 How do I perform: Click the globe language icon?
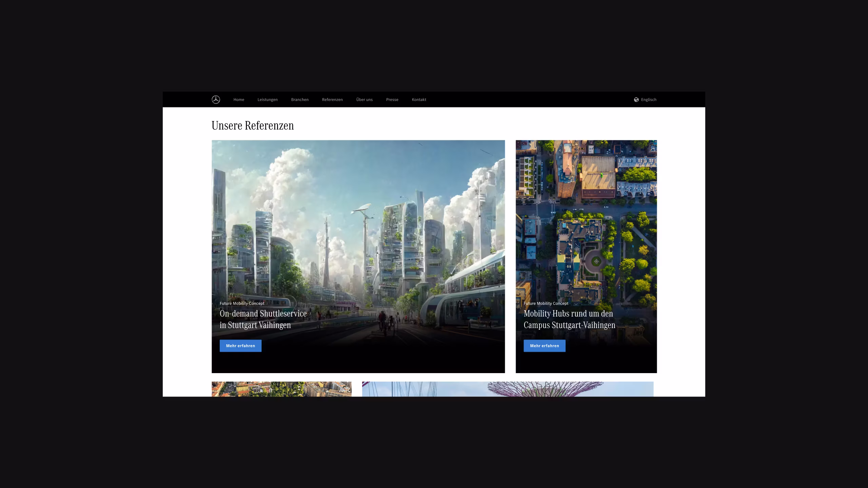[x=636, y=100]
